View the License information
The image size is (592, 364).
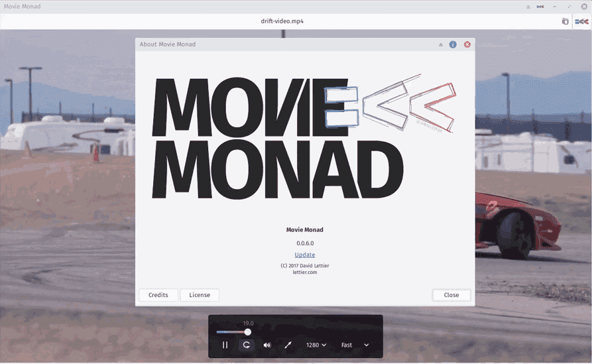pos(200,295)
